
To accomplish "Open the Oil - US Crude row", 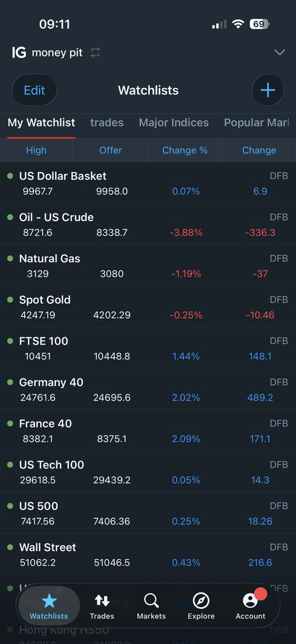I will (148, 224).
